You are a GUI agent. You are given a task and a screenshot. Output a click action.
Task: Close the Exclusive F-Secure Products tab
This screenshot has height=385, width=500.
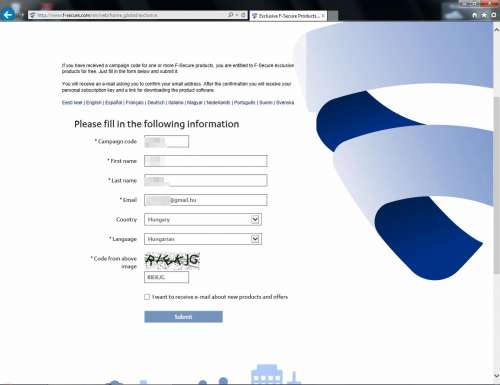(x=323, y=16)
